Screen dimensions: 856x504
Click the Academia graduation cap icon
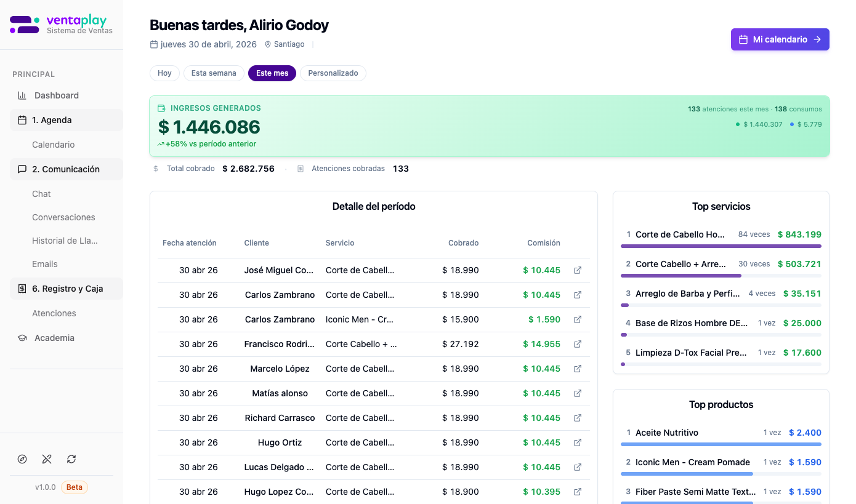click(x=22, y=338)
